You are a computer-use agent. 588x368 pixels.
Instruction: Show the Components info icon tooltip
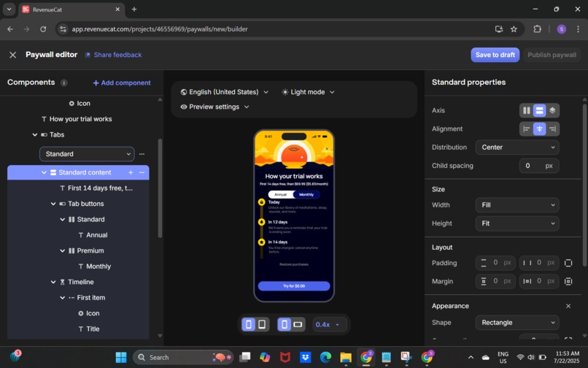[64, 83]
